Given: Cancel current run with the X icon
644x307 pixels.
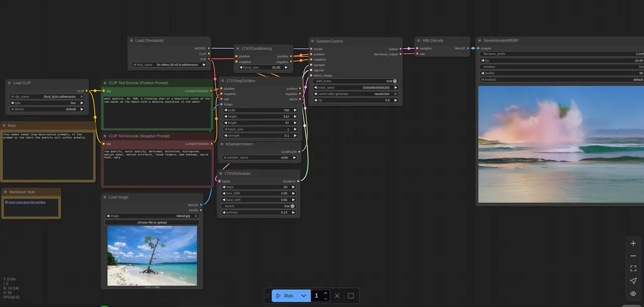Looking at the screenshot, I should coord(337,296).
